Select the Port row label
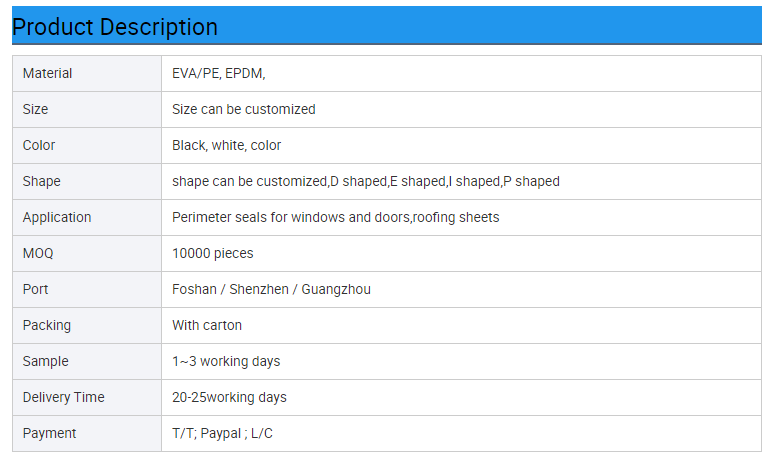 36,289
